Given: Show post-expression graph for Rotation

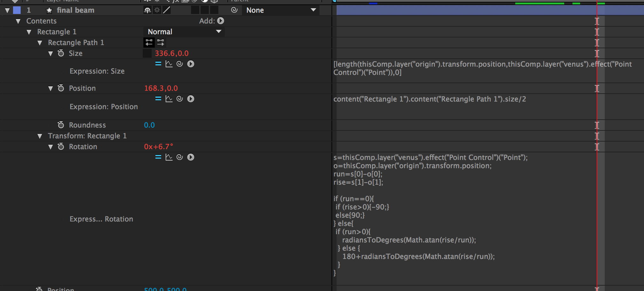Looking at the screenshot, I should pyautogui.click(x=169, y=157).
